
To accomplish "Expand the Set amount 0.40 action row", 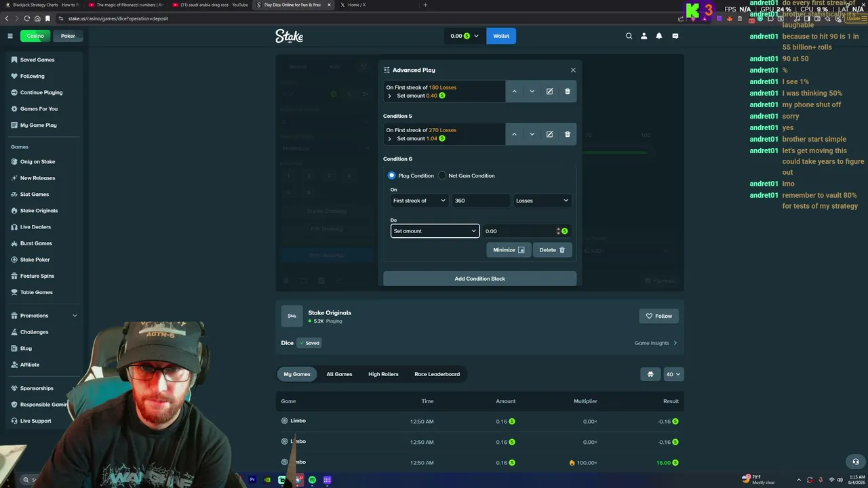I will 389,96.
